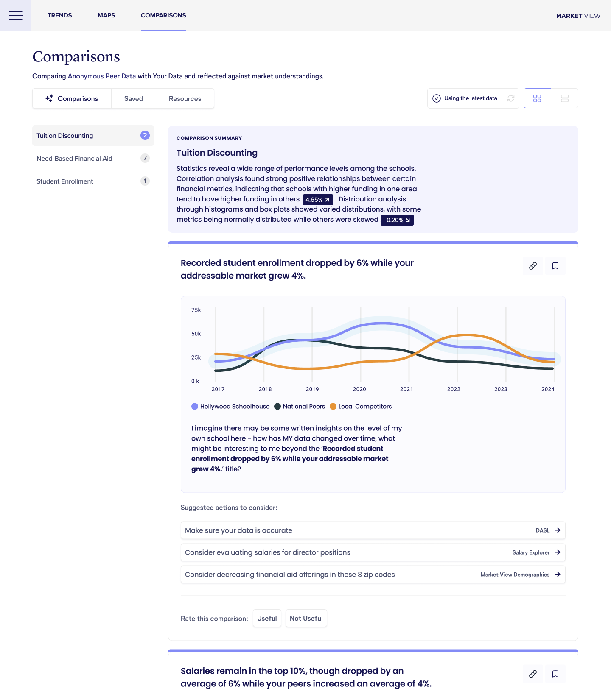Open the Maps tab
611x700 pixels.
click(x=106, y=15)
